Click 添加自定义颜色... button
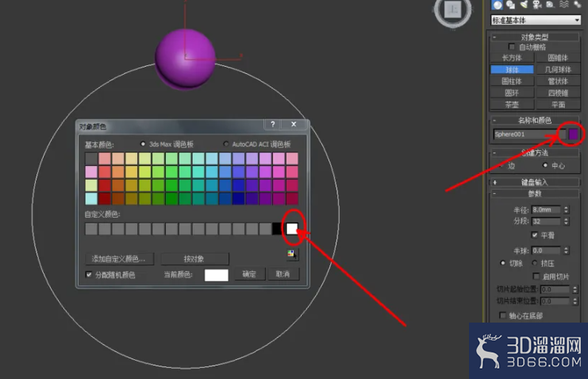The height and width of the screenshot is (379, 588). pos(120,259)
